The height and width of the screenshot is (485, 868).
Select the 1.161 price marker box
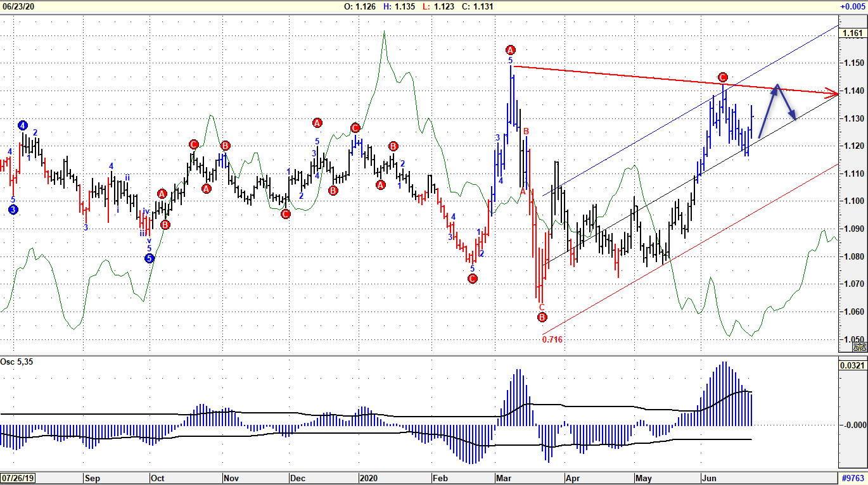(852, 33)
